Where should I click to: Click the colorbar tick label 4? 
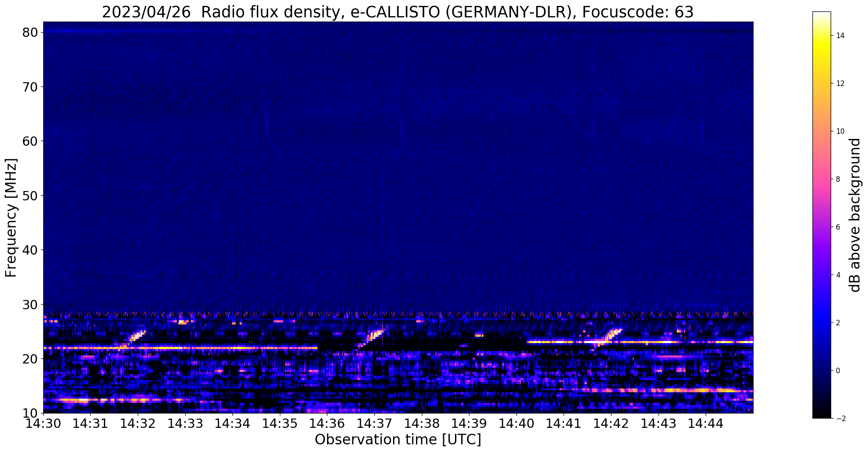pyautogui.click(x=837, y=275)
